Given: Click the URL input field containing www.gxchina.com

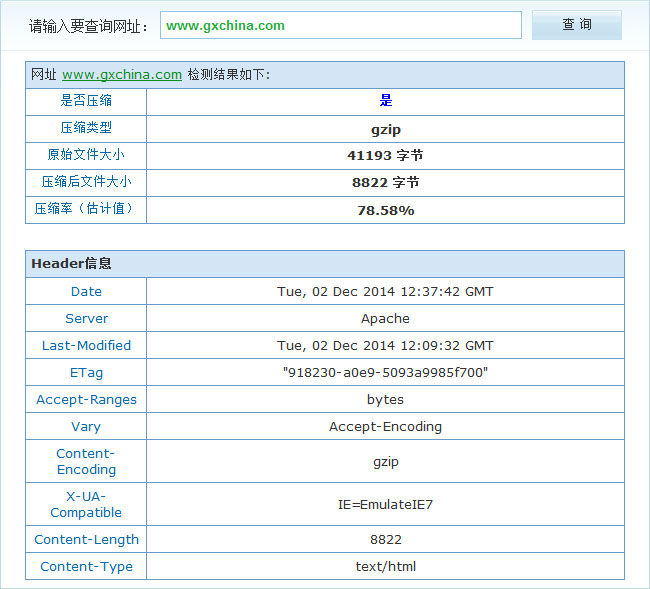Looking at the screenshot, I should point(341,25).
